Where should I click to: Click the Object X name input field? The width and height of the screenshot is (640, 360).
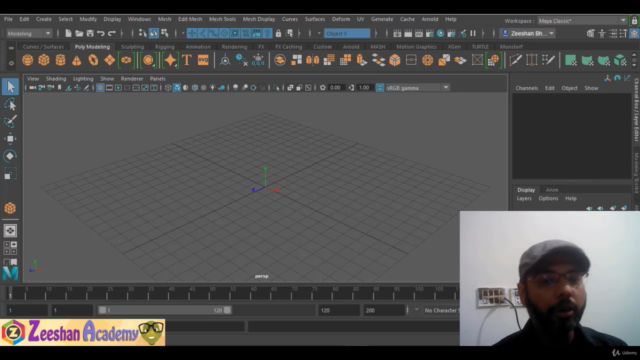[347, 33]
